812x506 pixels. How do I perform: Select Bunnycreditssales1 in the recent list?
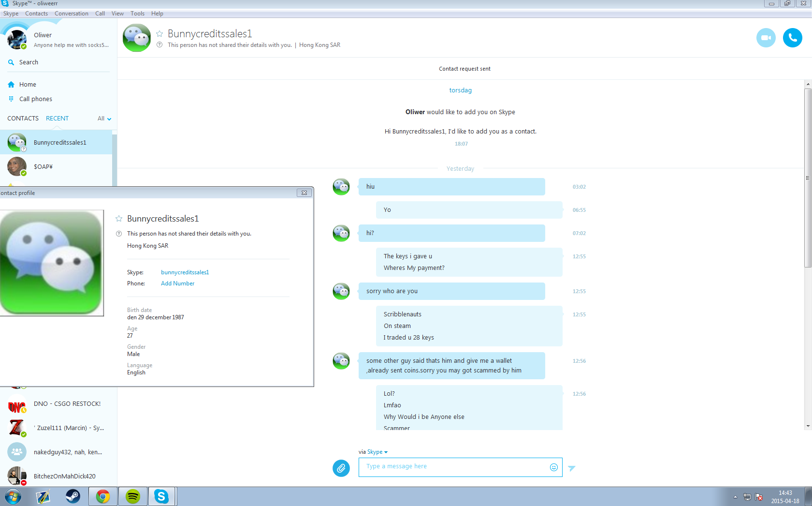[56, 143]
